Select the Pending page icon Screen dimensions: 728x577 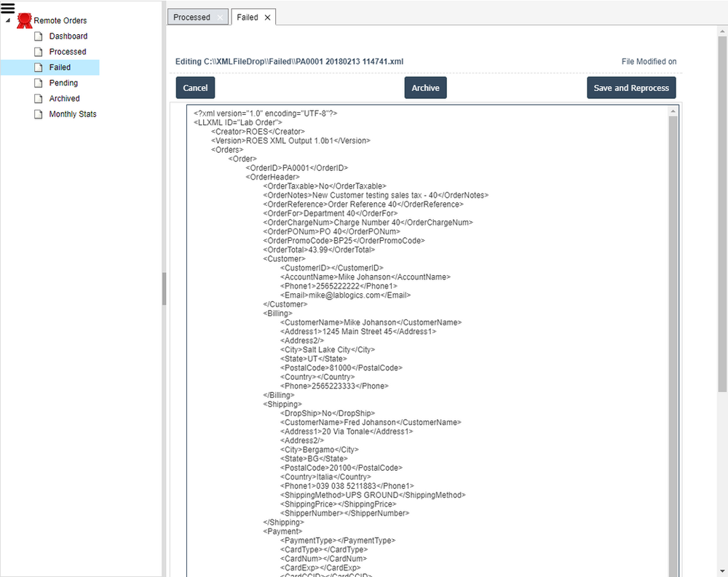point(39,82)
